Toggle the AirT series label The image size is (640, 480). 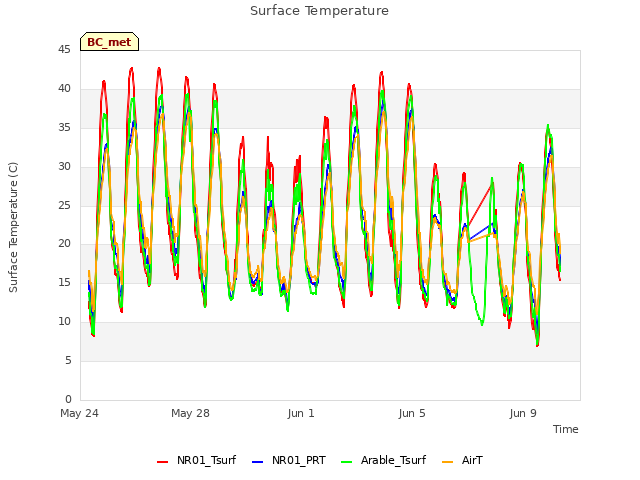coord(472,460)
